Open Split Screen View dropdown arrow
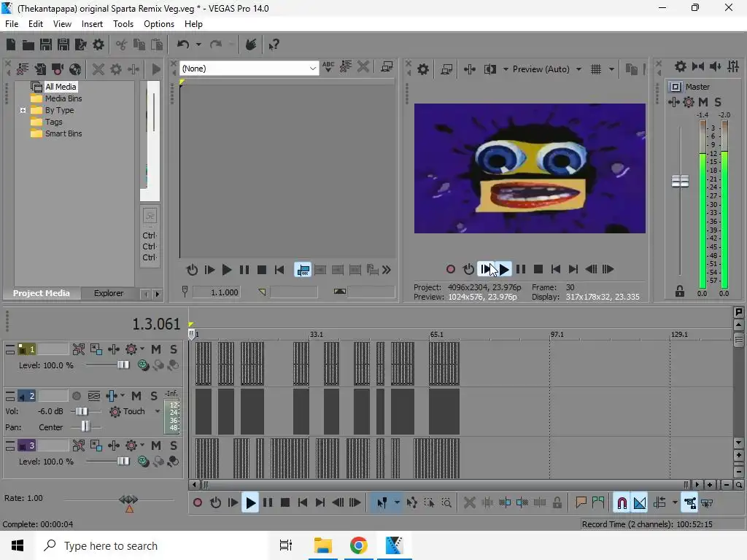The image size is (747, 560). pyautogui.click(x=506, y=69)
